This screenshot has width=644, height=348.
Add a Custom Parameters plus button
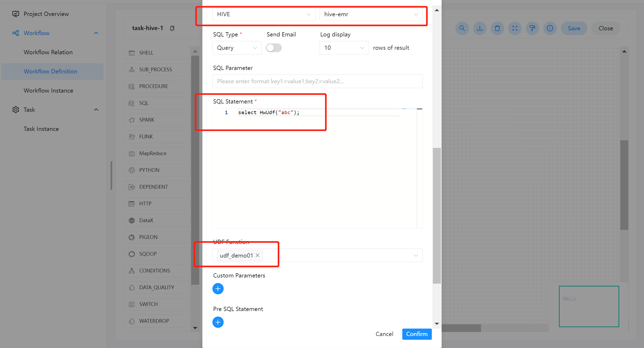(x=218, y=289)
